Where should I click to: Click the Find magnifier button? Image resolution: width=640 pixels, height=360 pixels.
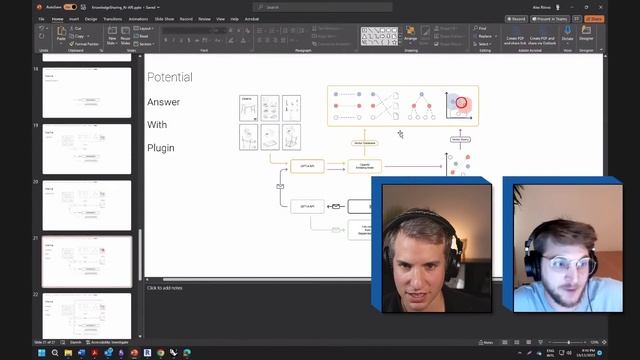point(480,28)
